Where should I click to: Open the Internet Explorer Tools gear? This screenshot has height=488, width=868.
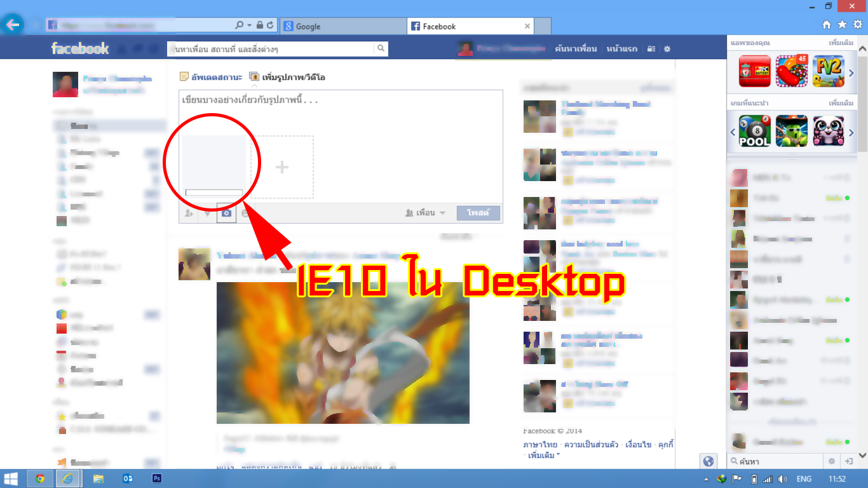[x=857, y=25]
